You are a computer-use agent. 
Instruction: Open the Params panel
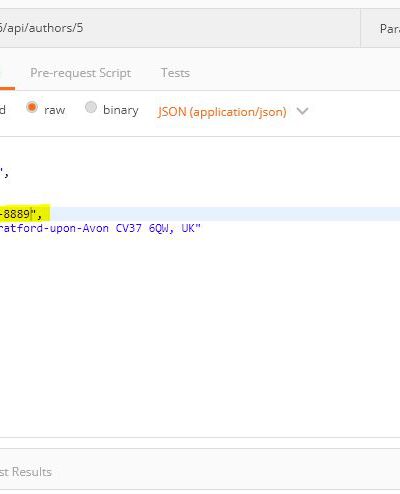click(389, 29)
